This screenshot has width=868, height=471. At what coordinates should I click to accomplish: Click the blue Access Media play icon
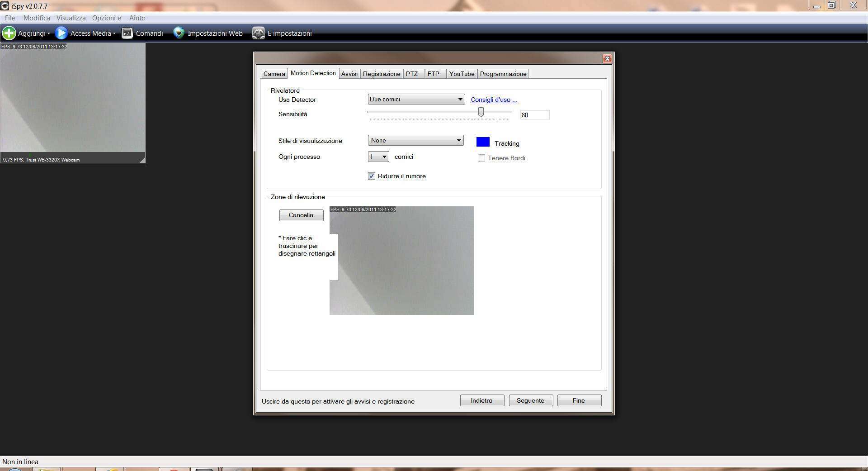pos(61,33)
